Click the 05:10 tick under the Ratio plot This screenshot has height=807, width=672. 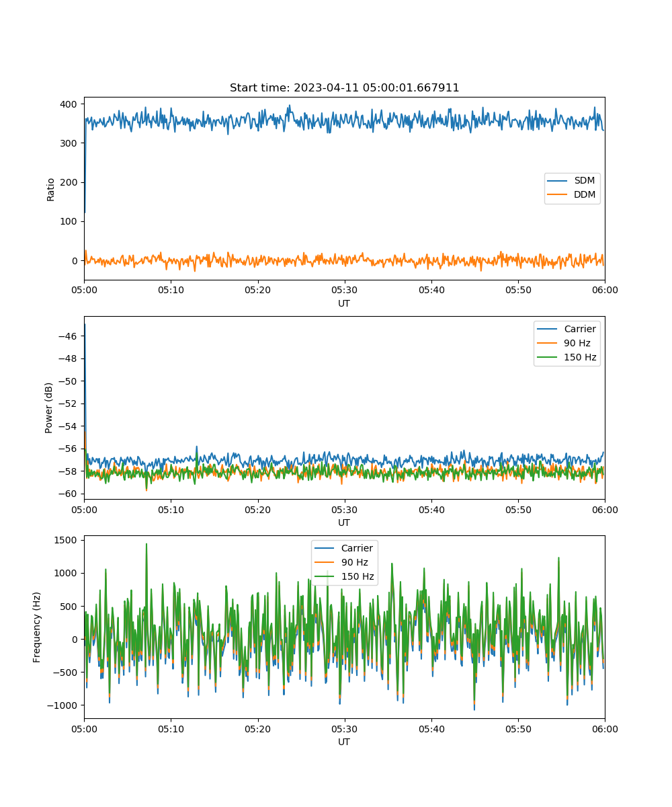[171, 290]
